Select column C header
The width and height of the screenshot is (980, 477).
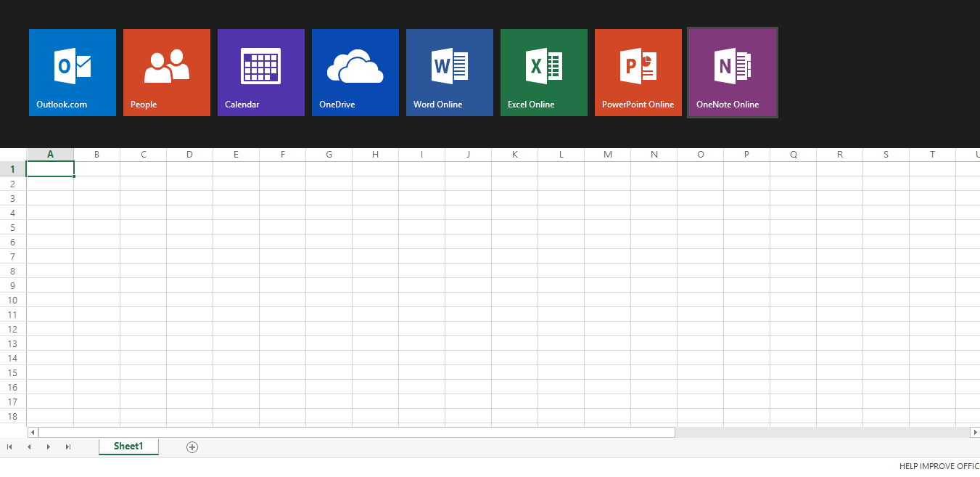click(x=144, y=155)
